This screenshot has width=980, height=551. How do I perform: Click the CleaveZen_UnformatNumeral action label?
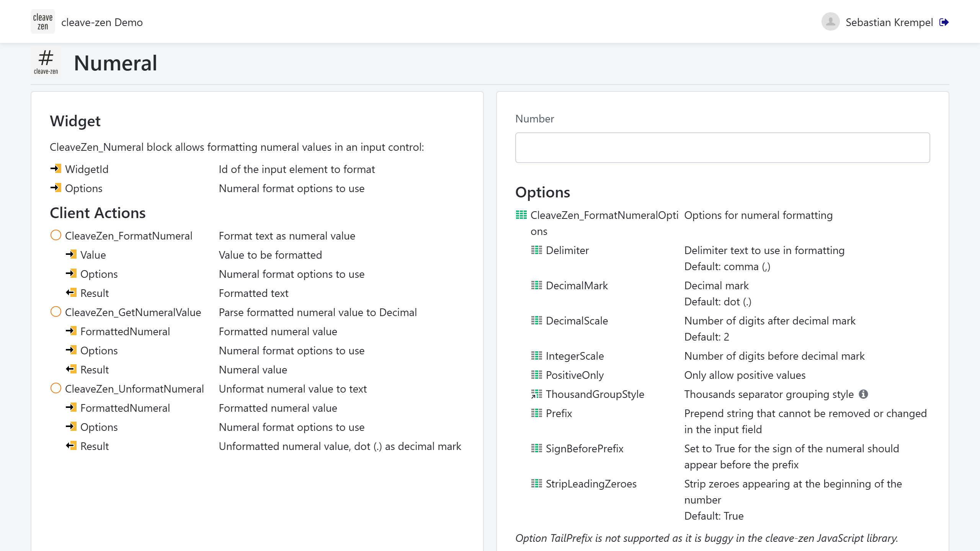pyautogui.click(x=134, y=389)
